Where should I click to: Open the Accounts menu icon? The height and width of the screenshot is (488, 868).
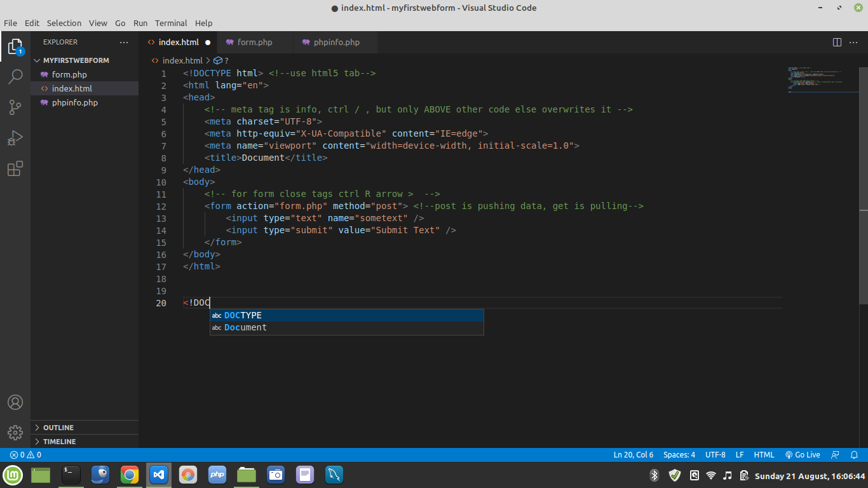(15, 402)
